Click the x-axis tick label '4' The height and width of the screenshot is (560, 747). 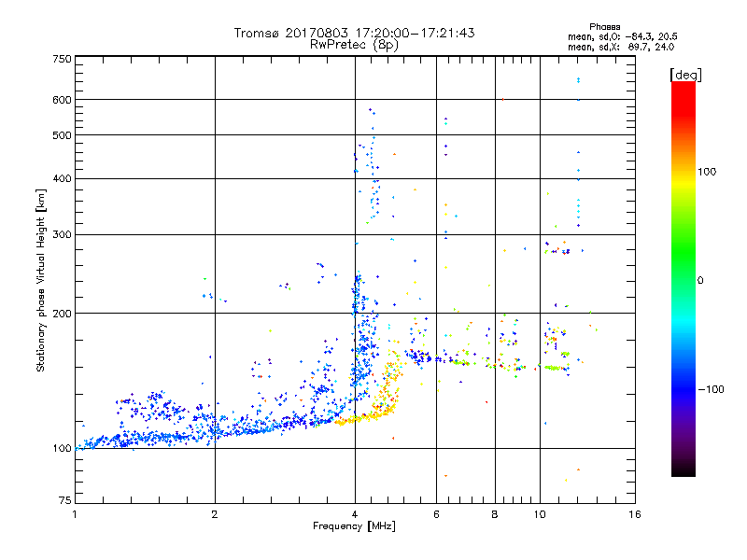point(355,514)
